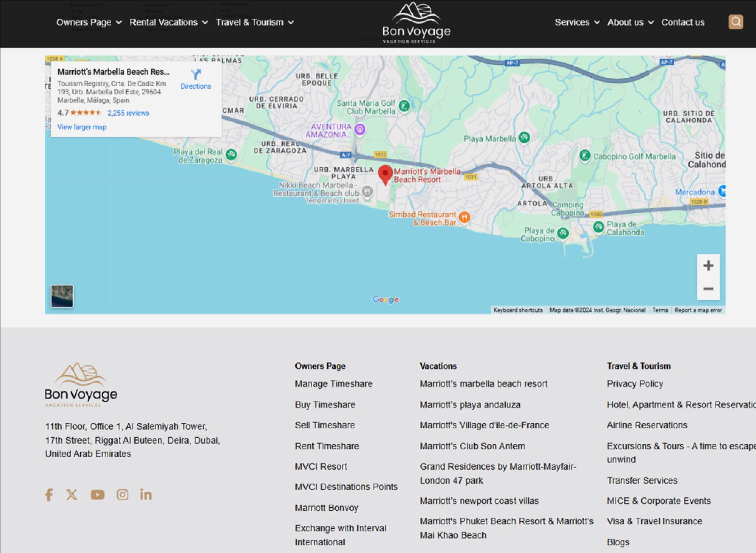Open Marriott's Club Son Antem link
The height and width of the screenshot is (553, 756).
click(x=472, y=446)
